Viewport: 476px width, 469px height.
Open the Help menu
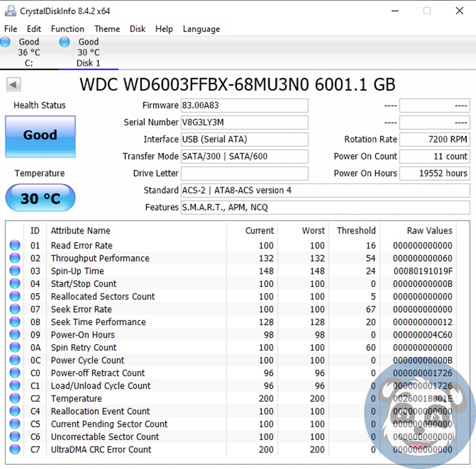pos(164,29)
